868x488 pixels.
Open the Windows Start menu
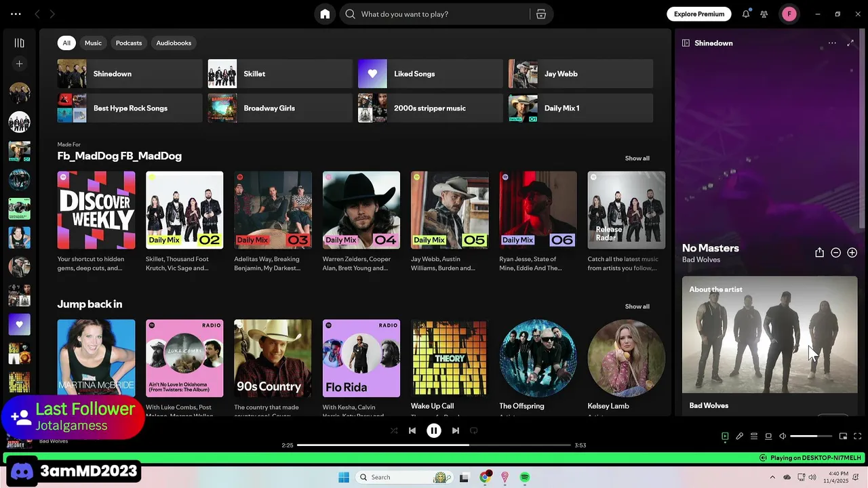[x=344, y=477]
